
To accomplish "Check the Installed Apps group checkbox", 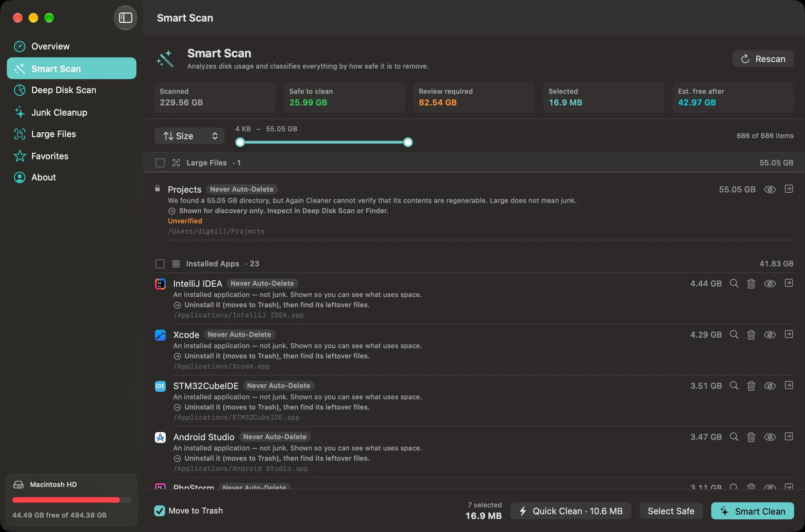I will pyautogui.click(x=160, y=264).
